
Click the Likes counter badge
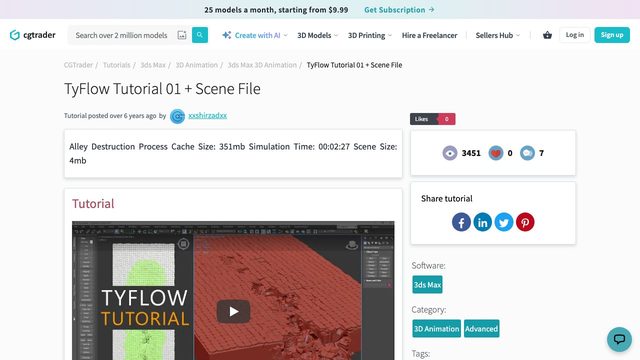[433, 119]
